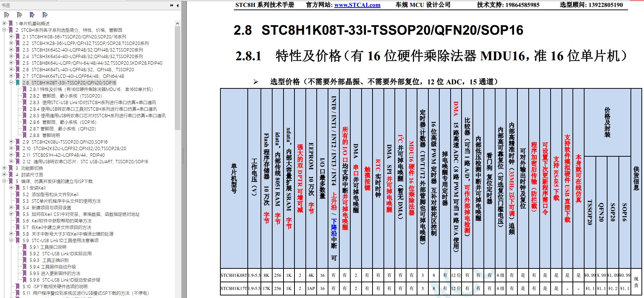This screenshot has width=644, height=298.
Task: Open bookmark 2.4 STC8H3K64S4-40I series
Action: (83, 56)
